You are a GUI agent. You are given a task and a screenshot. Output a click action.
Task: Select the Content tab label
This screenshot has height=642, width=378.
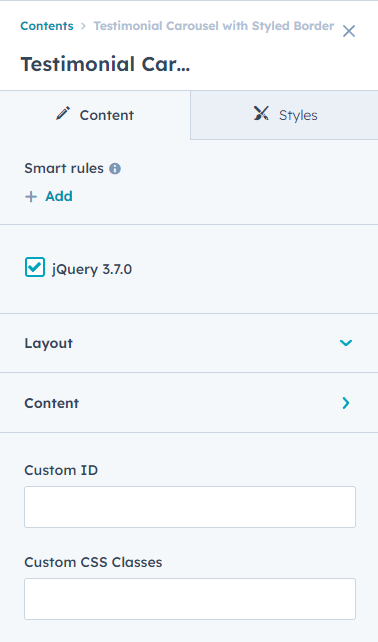pos(106,115)
